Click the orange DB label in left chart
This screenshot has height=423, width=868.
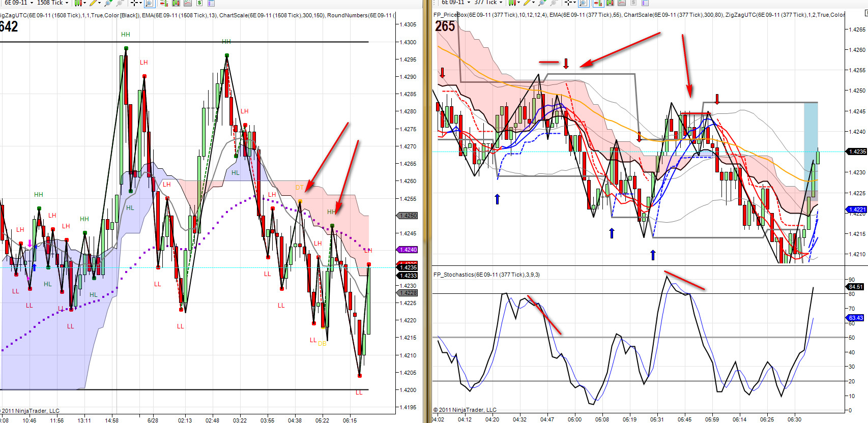322,344
